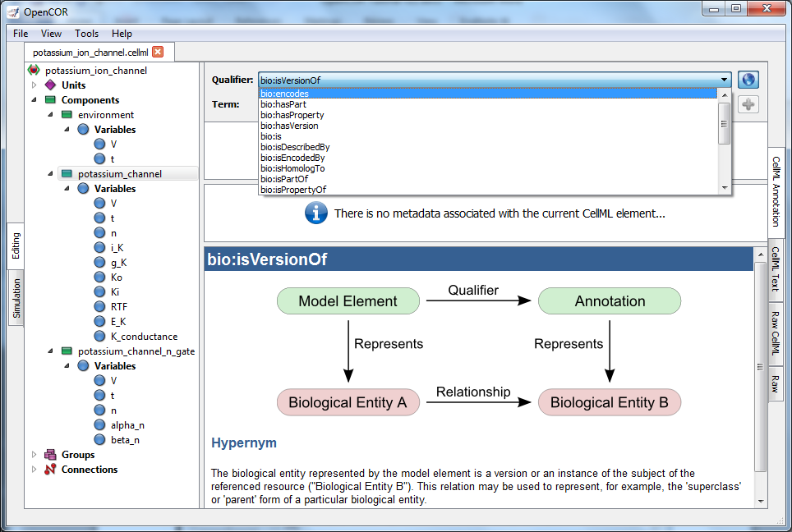Click the blue information icon in message
Image resolution: width=792 pixels, height=532 pixels.
[x=316, y=213]
